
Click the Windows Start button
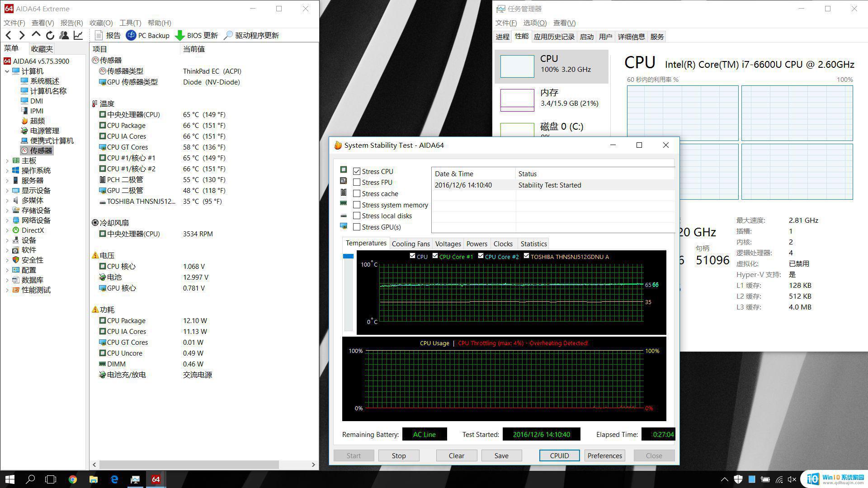pyautogui.click(x=9, y=479)
